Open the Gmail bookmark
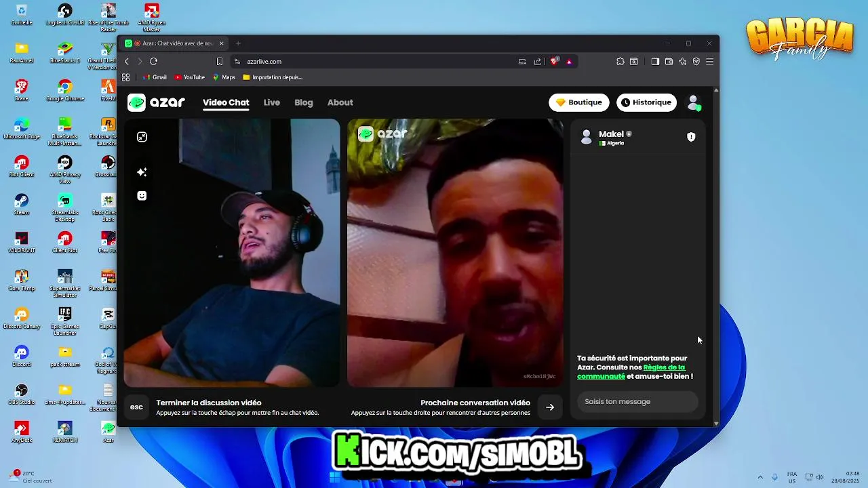This screenshot has width=868, height=488. pyautogui.click(x=155, y=77)
